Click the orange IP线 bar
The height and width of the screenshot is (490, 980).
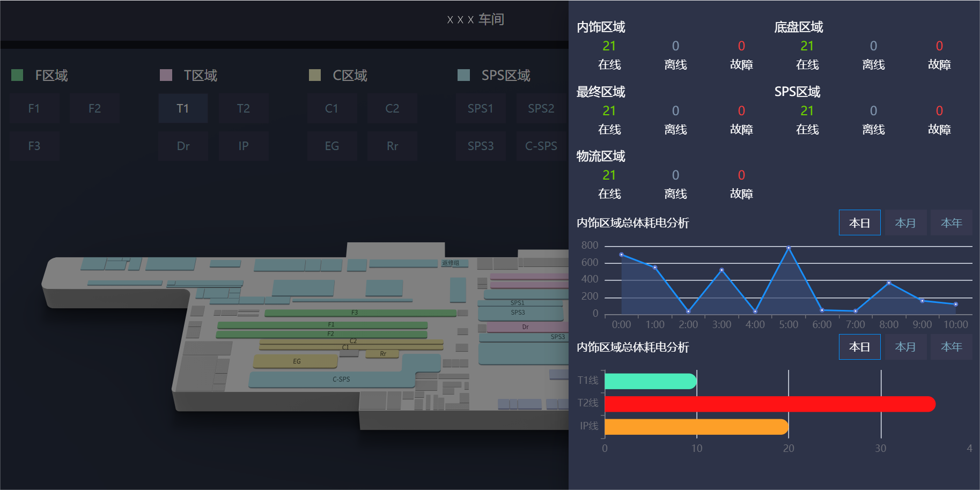[696, 427]
